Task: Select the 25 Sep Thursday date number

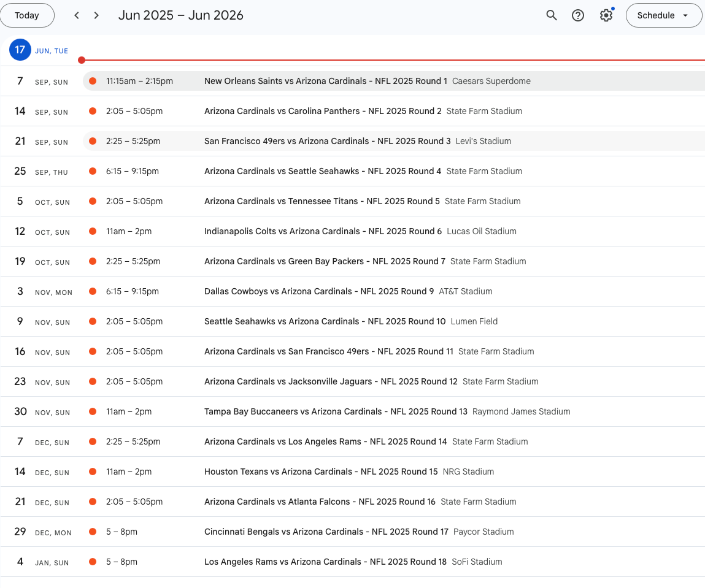Action: pos(20,171)
